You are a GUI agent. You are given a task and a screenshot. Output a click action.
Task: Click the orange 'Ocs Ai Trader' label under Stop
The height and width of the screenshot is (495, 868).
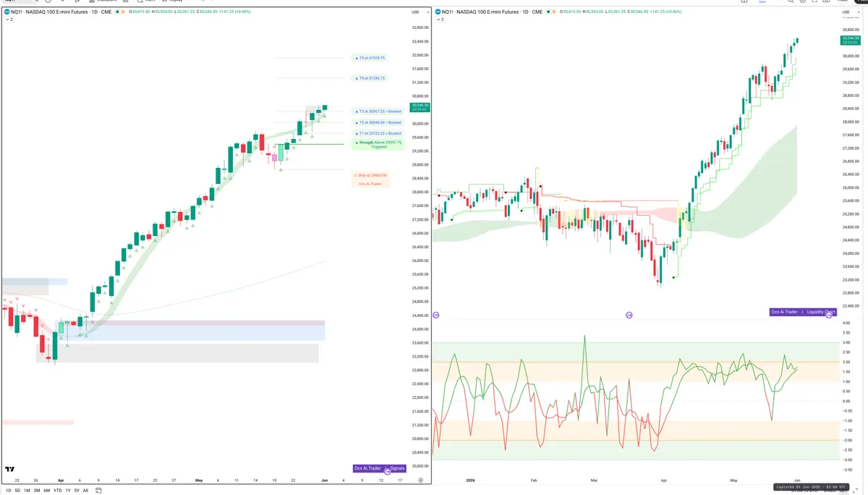tap(370, 184)
